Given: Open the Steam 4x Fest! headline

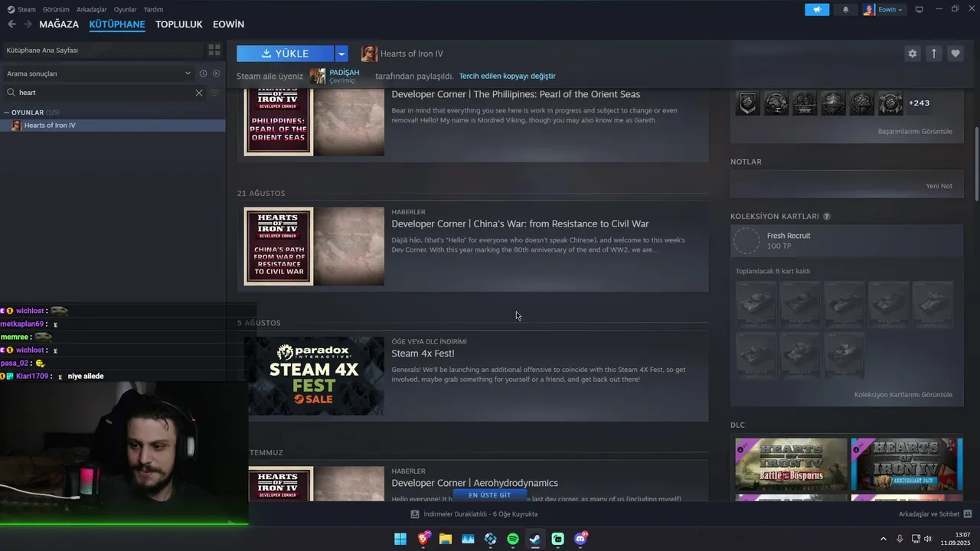Looking at the screenshot, I should (423, 354).
